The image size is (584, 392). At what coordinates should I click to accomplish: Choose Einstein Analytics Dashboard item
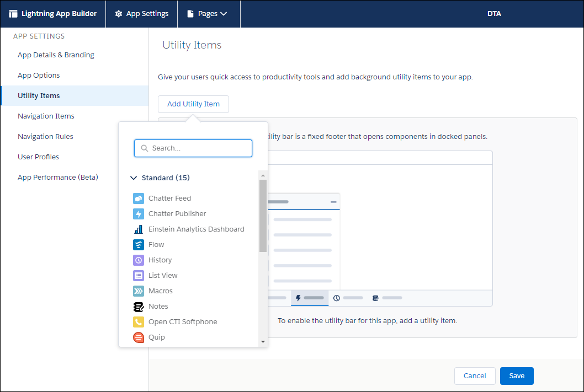click(197, 229)
